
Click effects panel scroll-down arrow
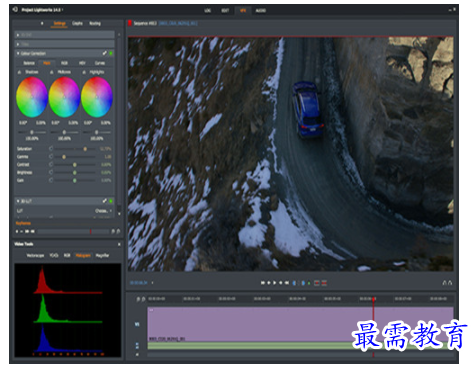pyautogui.click(x=119, y=214)
